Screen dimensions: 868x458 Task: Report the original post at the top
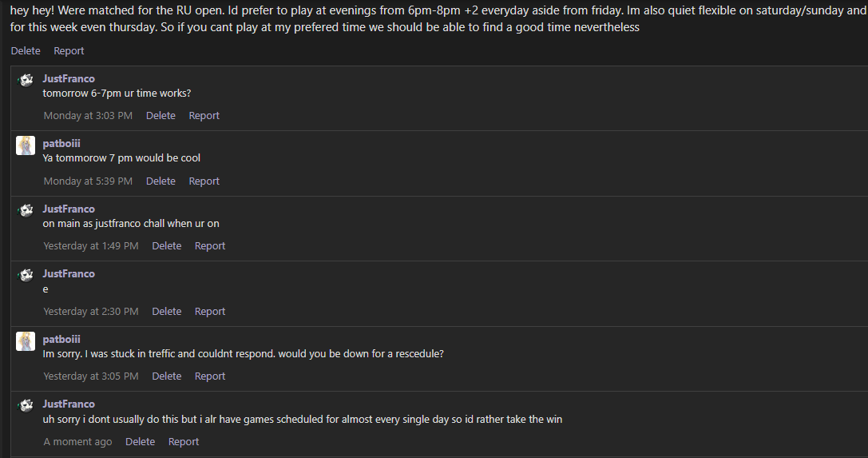point(69,51)
